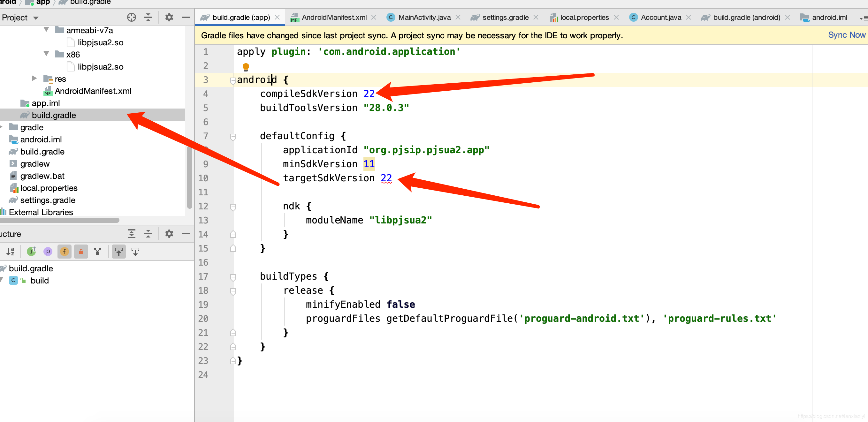This screenshot has width=868, height=422.
Task: Show hidden tabs list dropdown
Action: click(864, 18)
